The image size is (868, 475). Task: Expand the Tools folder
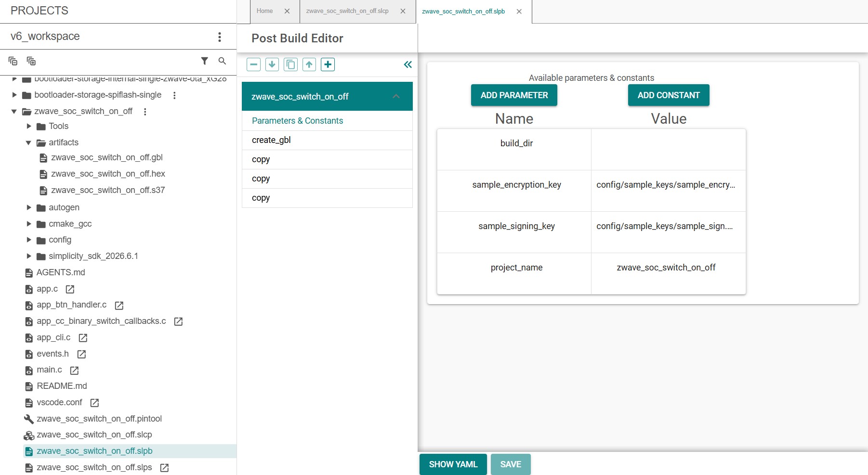click(29, 126)
